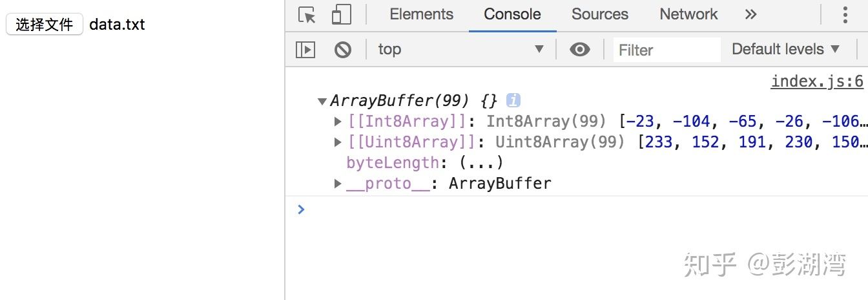Image resolution: width=868 pixels, height=300 pixels.
Task: Clear the console with the ban icon
Action: pos(342,50)
